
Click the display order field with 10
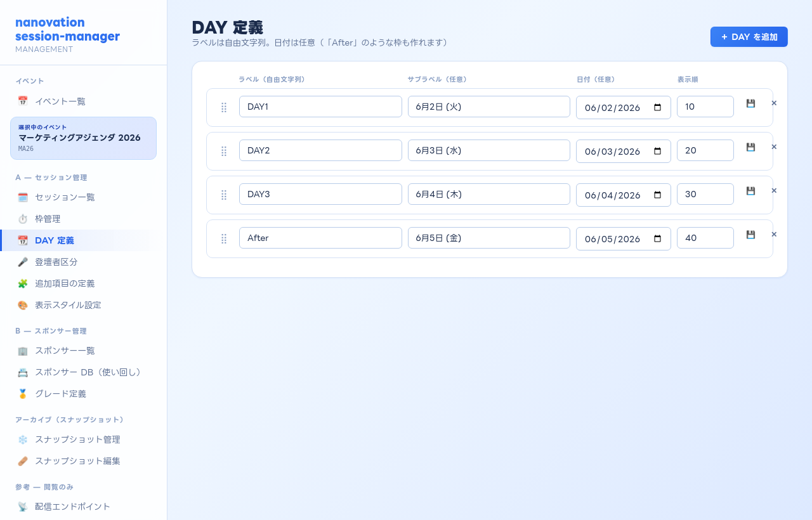(705, 107)
